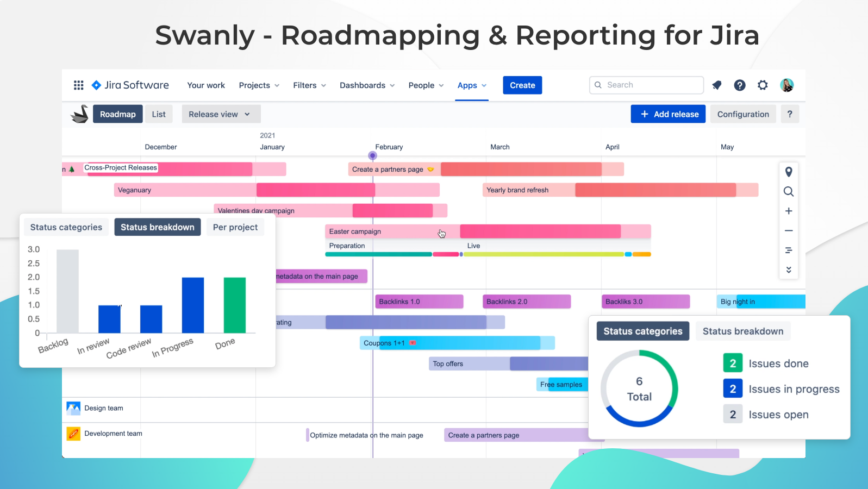Select Status categories tab in bar chart panel
This screenshot has height=489, width=868.
[66, 227]
